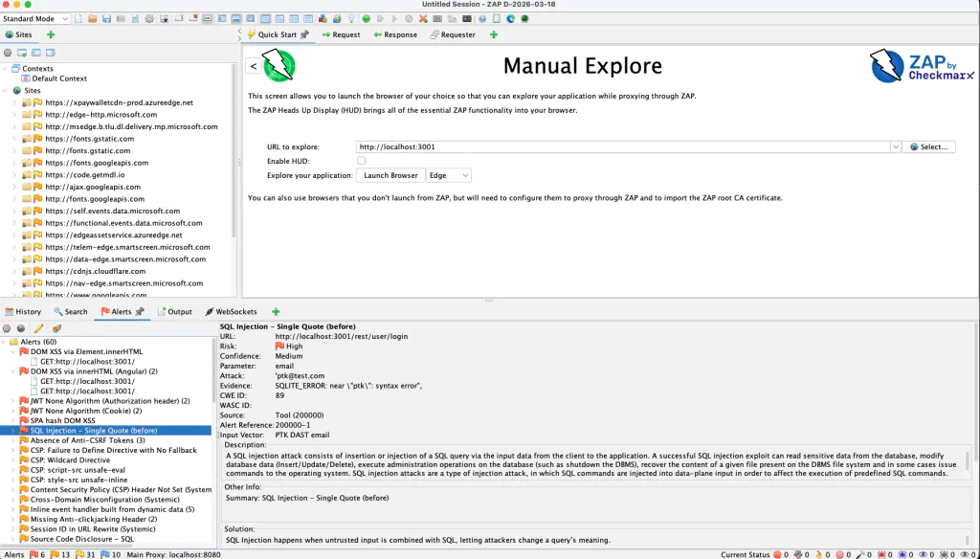This screenshot has height=559, width=980.
Task: Expand the SQL Injection - Single Quote alert node
Action: pyautogui.click(x=12, y=431)
